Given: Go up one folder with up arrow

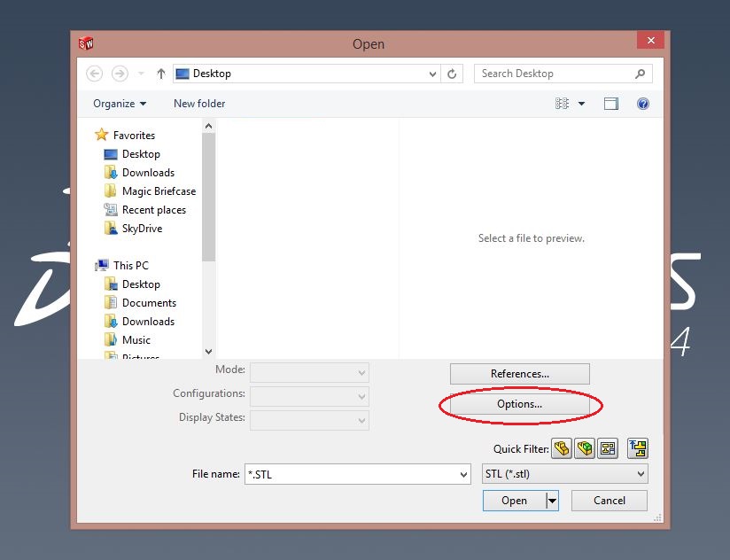Looking at the screenshot, I should pos(160,74).
